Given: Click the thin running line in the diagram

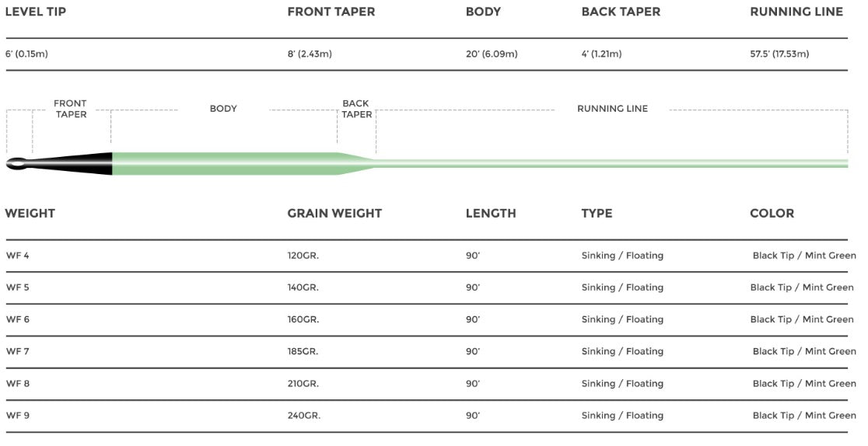Looking at the screenshot, I should 611,163.
